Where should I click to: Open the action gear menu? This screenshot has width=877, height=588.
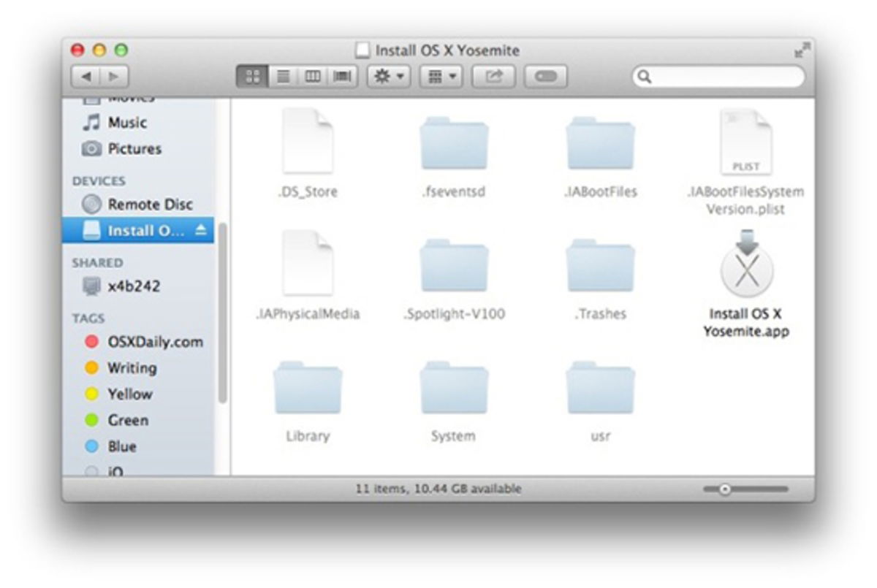click(387, 75)
